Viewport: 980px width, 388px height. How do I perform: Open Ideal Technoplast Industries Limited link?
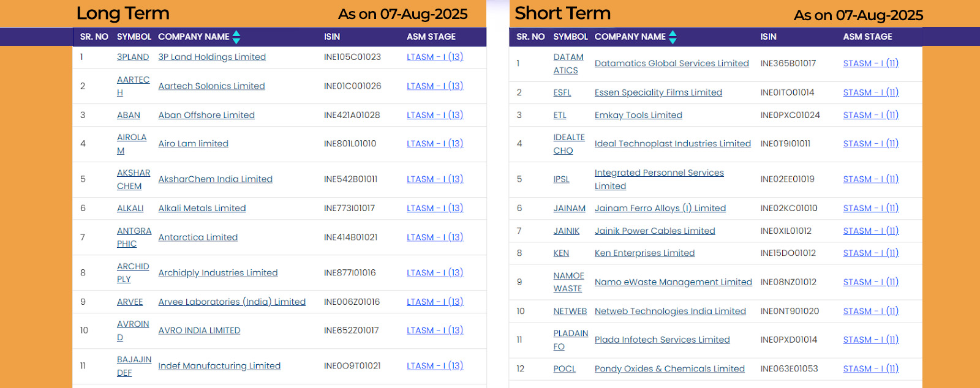(x=673, y=144)
